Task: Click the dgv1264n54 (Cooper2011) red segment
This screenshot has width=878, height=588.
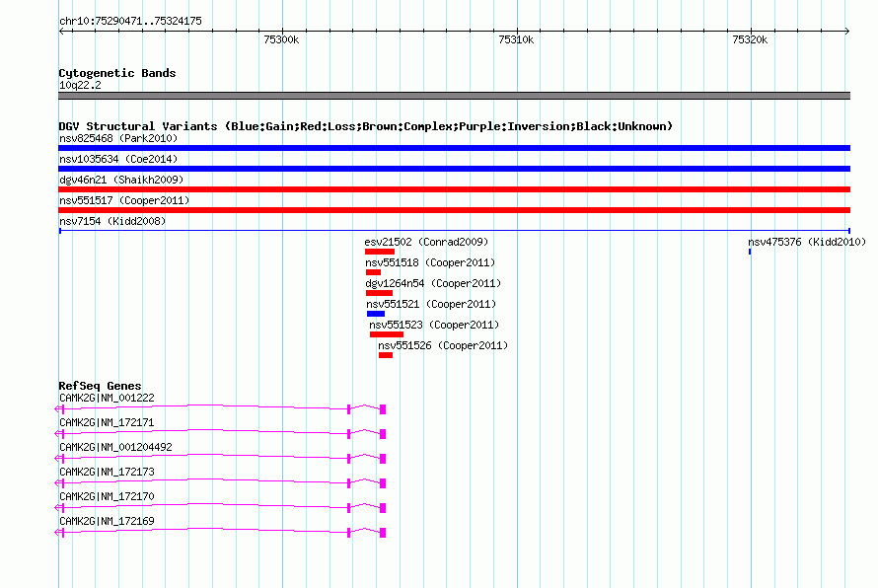Action: (x=379, y=293)
